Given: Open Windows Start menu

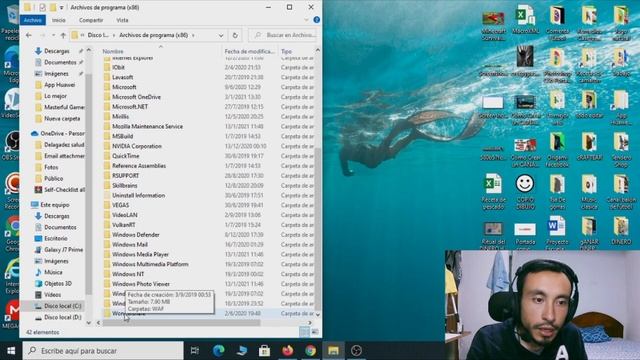Looking at the screenshot, I should 11,351.
